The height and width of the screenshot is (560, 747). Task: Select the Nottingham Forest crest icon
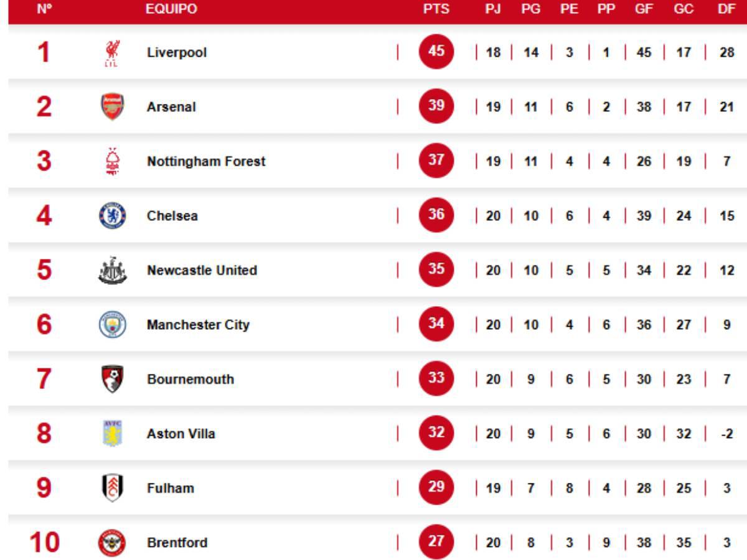pos(113,161)
